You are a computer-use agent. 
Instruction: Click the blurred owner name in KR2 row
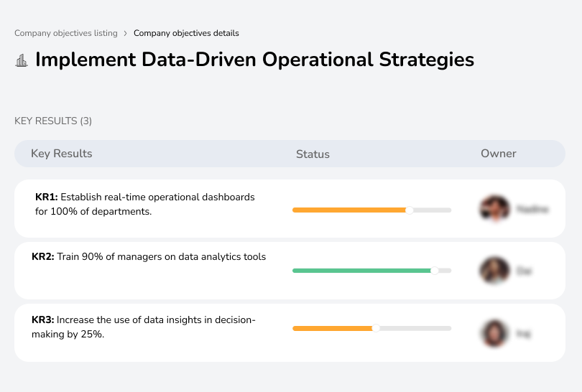525,271
